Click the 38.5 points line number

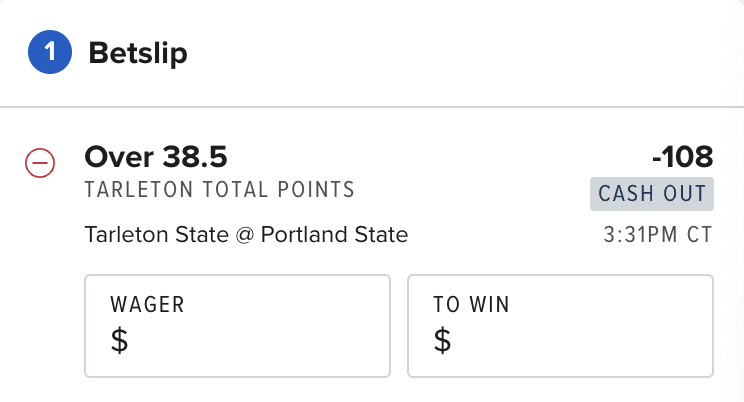click(x=195, y=157)
